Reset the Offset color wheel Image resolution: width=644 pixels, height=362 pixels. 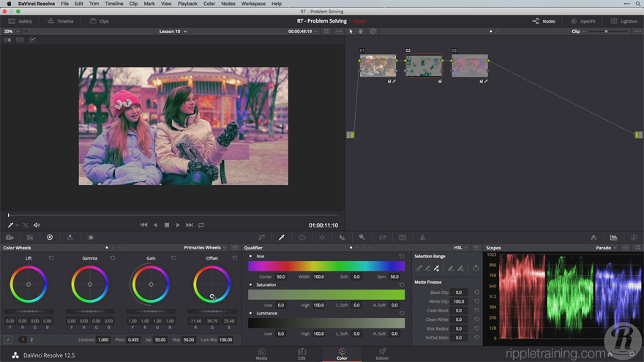point(234,258)
